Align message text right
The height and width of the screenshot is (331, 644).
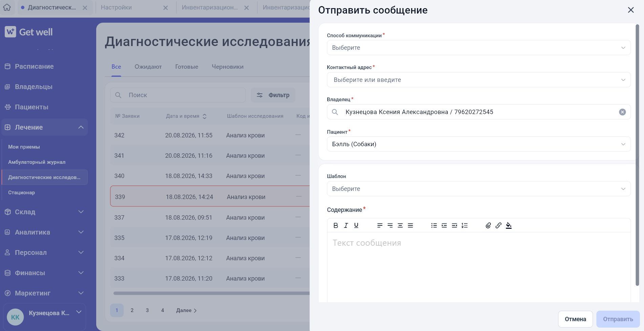coord(390,225)
